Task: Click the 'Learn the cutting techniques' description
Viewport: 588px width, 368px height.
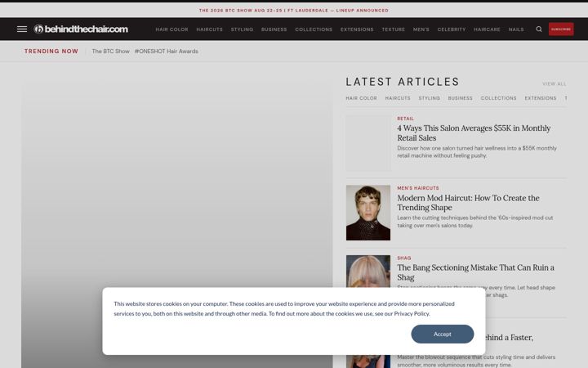Action: click(x=474, y=222)
